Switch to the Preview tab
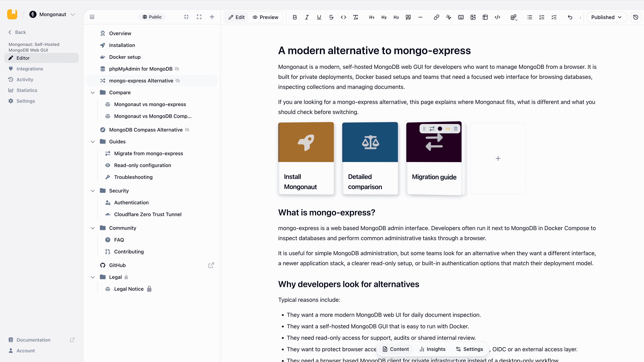The width and height of the screenshot is (644, 362). (265, 17)
